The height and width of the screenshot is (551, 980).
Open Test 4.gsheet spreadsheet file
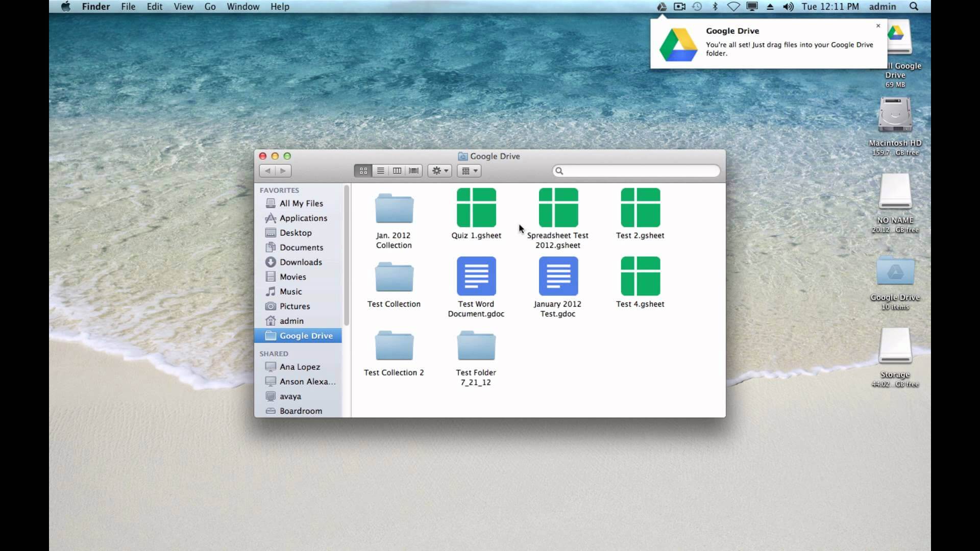[640, 276]
